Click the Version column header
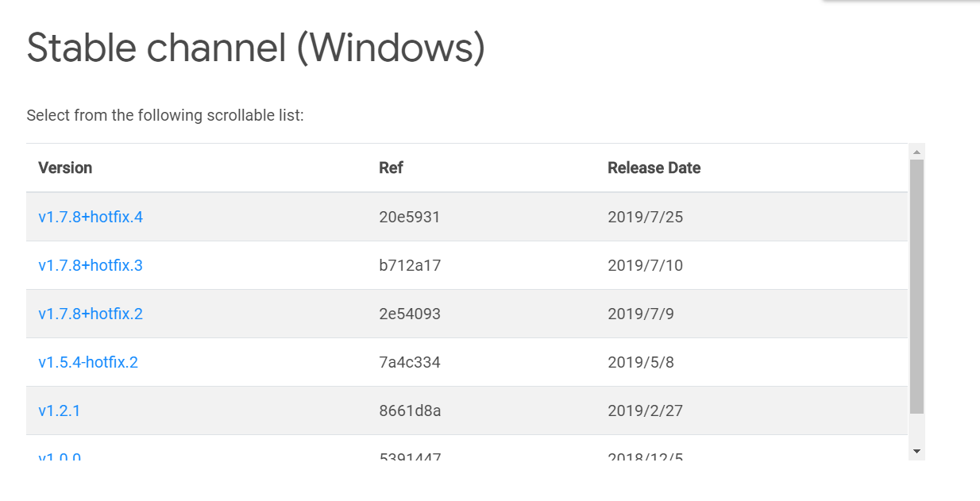The image size is (980, 501). point(65,168)
